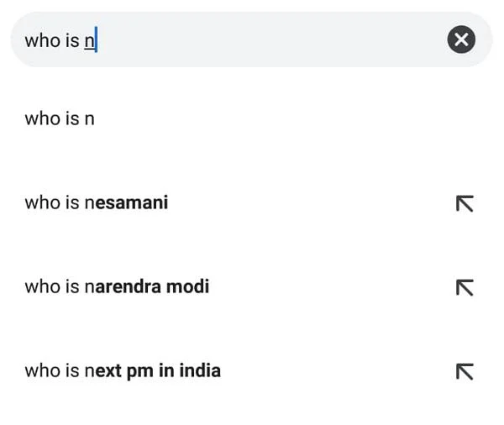Insert next pm in india via arrow
Screen dimensions: 504x425
click(x=465, y=371)
